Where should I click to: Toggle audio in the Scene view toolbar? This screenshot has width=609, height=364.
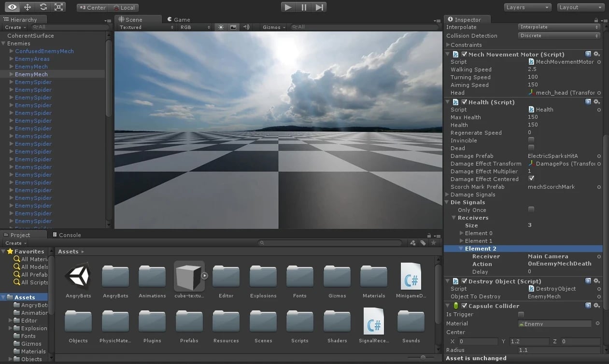coord(245,27)
